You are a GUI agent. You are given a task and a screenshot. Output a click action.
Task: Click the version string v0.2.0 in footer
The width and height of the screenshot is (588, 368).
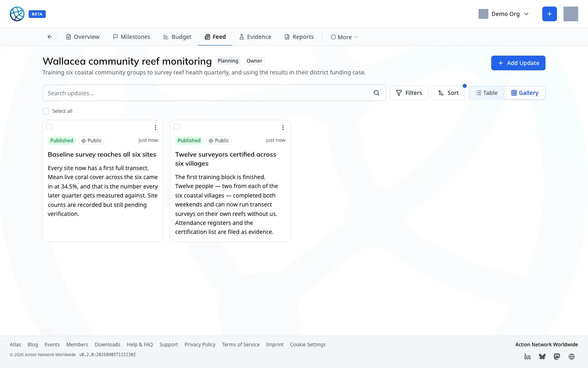[107, 355]
